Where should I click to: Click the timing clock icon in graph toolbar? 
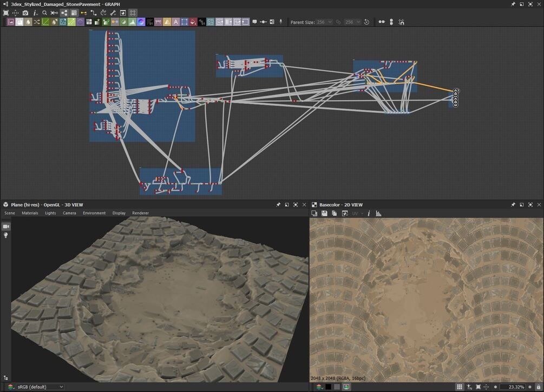coord(103,13)
